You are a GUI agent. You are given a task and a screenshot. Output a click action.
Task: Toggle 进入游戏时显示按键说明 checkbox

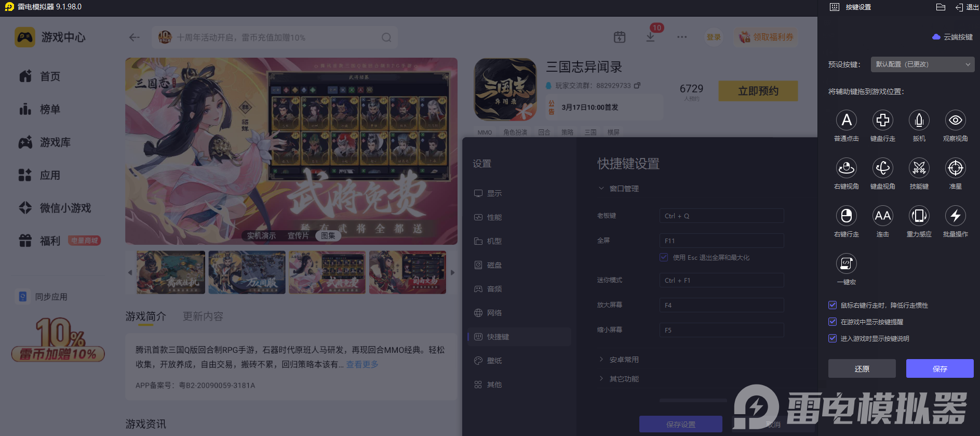[x=833, y=339]
